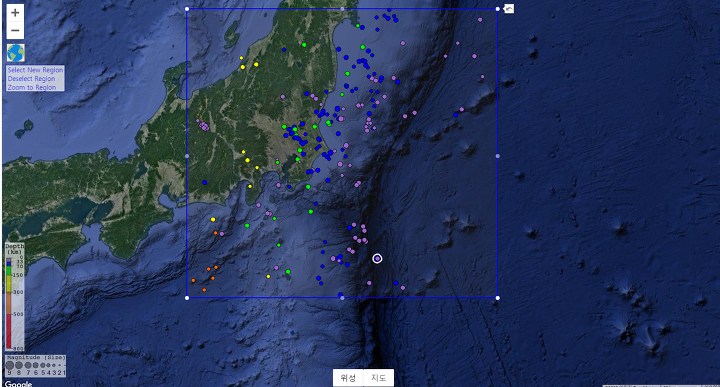The image size is (720, 387).
Task: Click midpoint handle on rectangle's bottom edge
Action: click(342, 298)
